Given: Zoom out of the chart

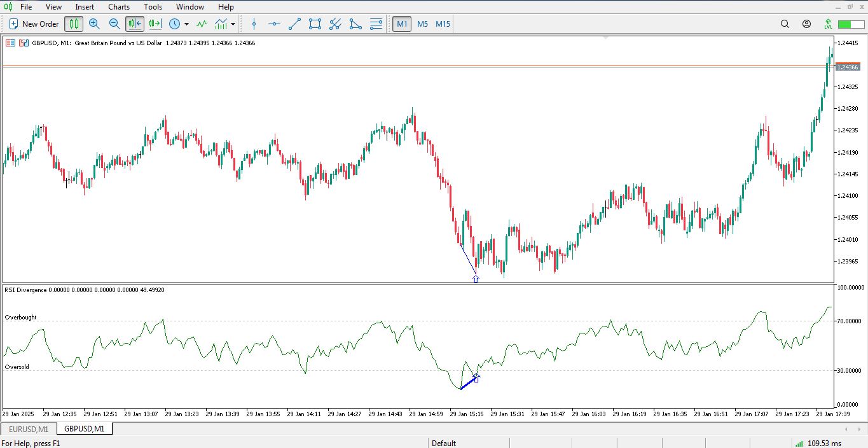Looking at the screenshot, I should 114,24.
